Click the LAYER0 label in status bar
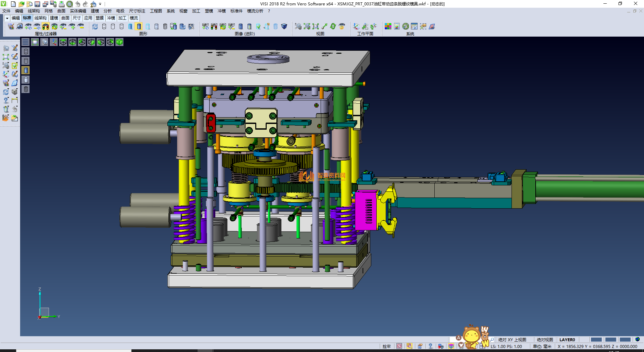Viewport: 644px width, 352px height. coord(567,340)
